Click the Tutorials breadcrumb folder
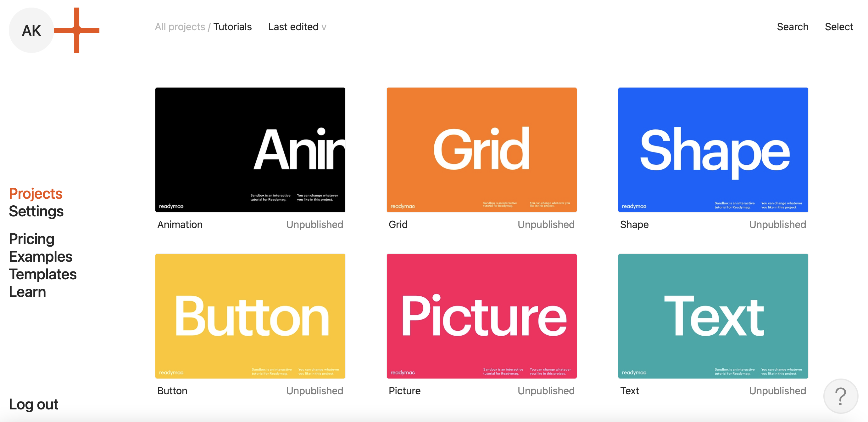The width and height of the screenshot is (868, 422). point(232,27)
